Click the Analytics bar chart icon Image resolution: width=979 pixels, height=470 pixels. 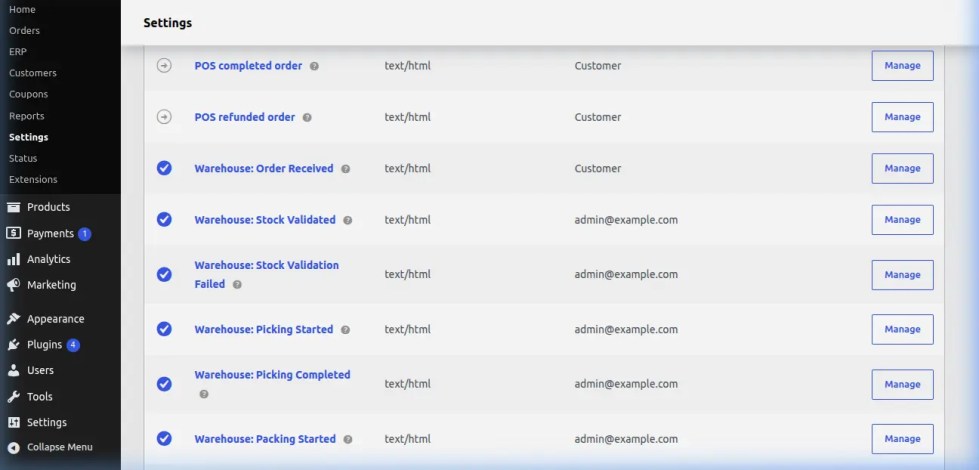click(x=14, y=259)
